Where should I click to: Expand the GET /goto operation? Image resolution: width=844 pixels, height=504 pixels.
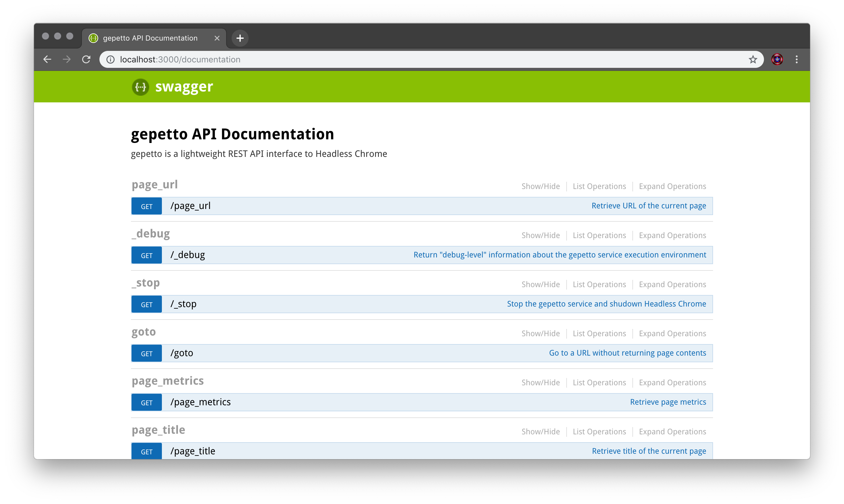[182, 353]
